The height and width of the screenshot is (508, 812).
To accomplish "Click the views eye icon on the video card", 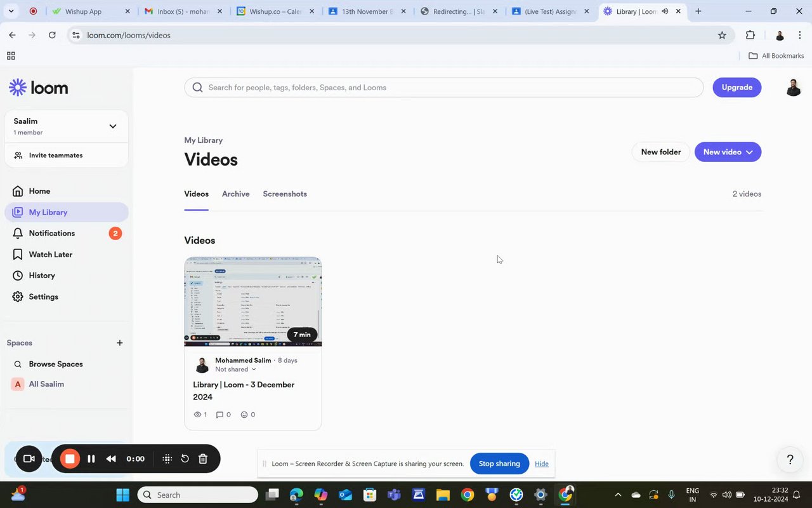I will 197,415.
